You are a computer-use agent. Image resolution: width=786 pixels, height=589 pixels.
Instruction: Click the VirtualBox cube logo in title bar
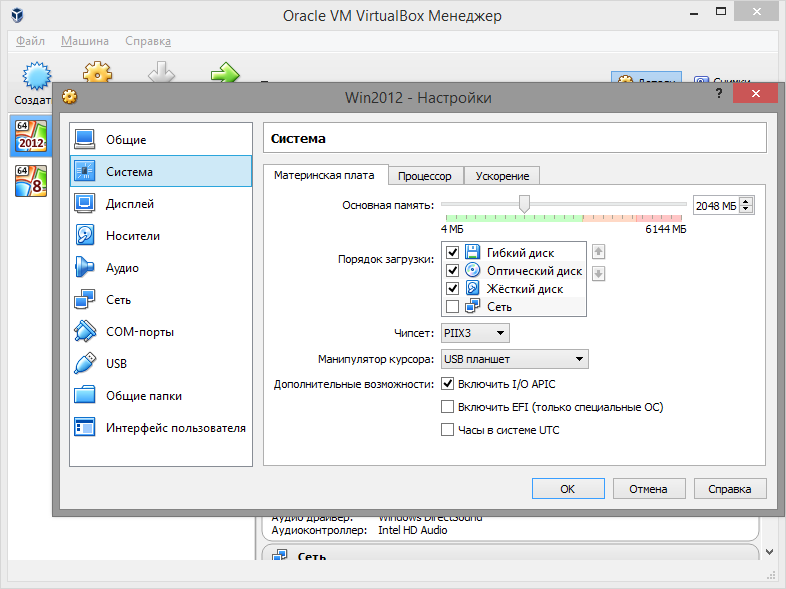click(x=18, y=15)
